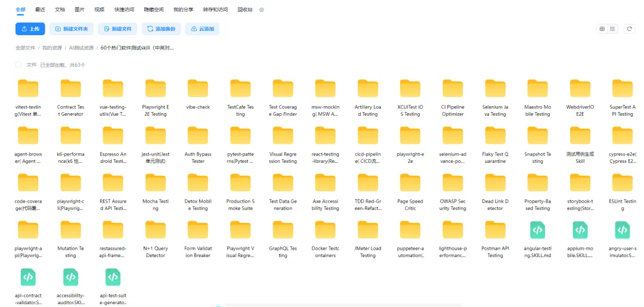
Task: Click the 上传 upload button
Action: 30,29
